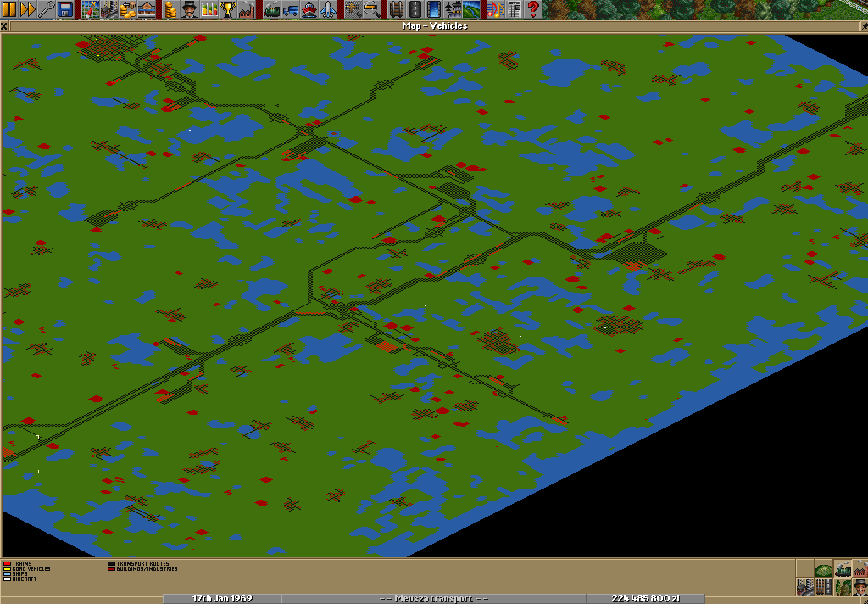The image size is (868, 604).
Task: Show company finances coin stack icon
Action: point(171,9)
